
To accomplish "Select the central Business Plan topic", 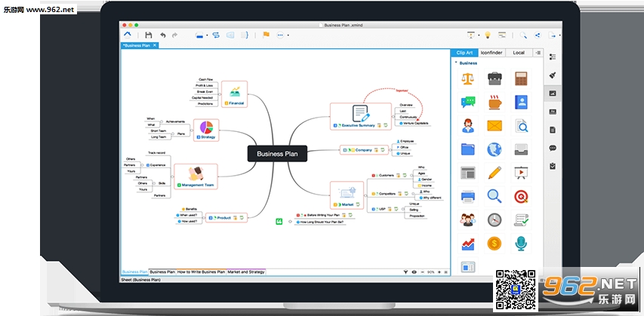I will pyautogui.click(x=277, y=154).
